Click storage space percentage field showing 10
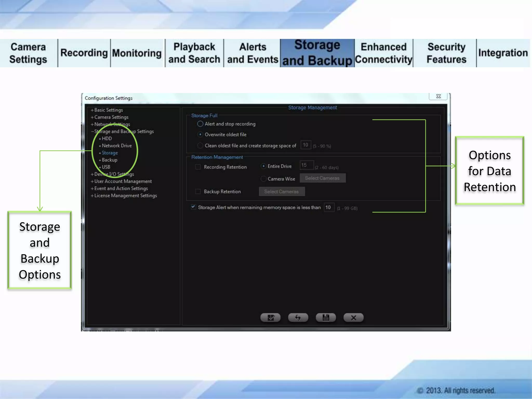The image size is (532, 399). coord(305,145)
